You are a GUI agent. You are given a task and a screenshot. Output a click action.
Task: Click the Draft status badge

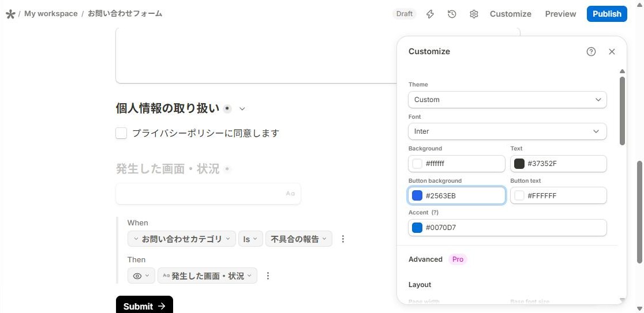coord(404,14)
